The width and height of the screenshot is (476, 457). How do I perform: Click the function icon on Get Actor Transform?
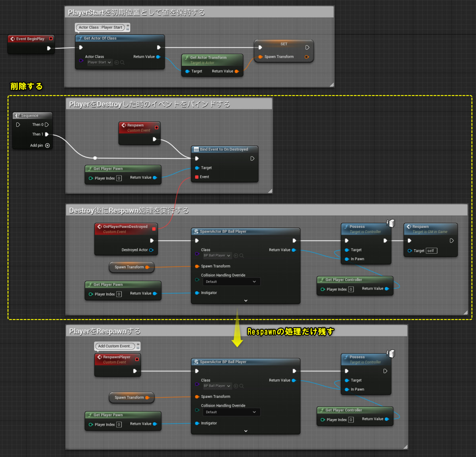click(186, 57)
